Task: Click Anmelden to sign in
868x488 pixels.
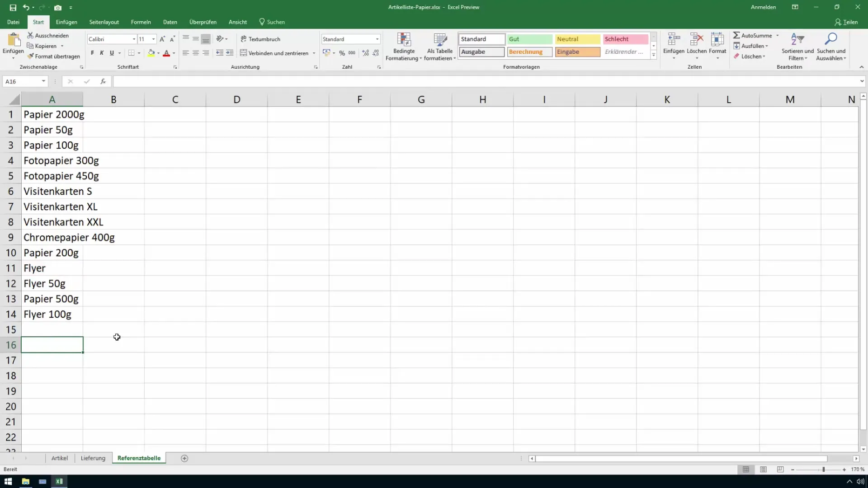Action: (763, 7)
